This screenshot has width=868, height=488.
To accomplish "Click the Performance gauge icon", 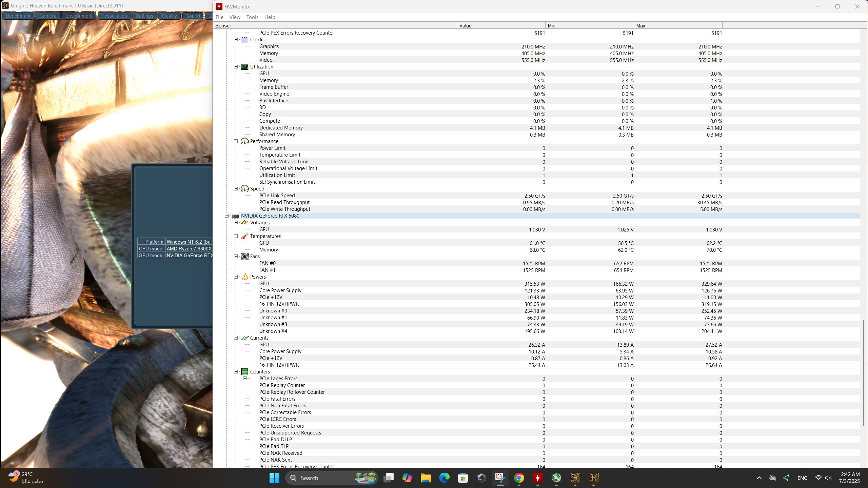I will (x=244, y=141).
